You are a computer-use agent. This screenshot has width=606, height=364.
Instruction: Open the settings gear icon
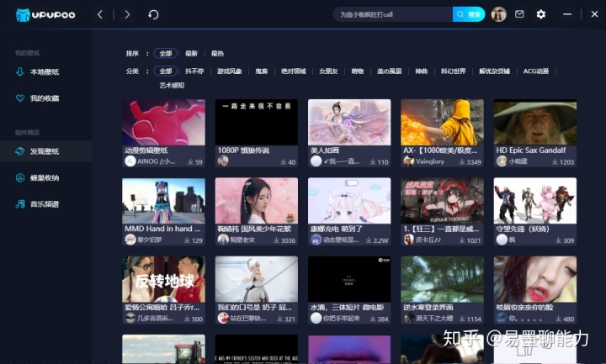tap(540, 14)
